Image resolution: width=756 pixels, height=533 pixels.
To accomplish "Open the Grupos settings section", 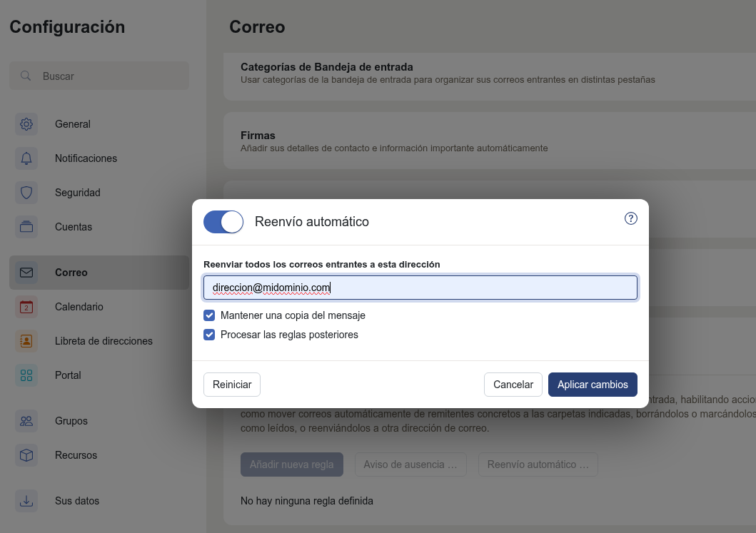I will [x=71, y=421].
